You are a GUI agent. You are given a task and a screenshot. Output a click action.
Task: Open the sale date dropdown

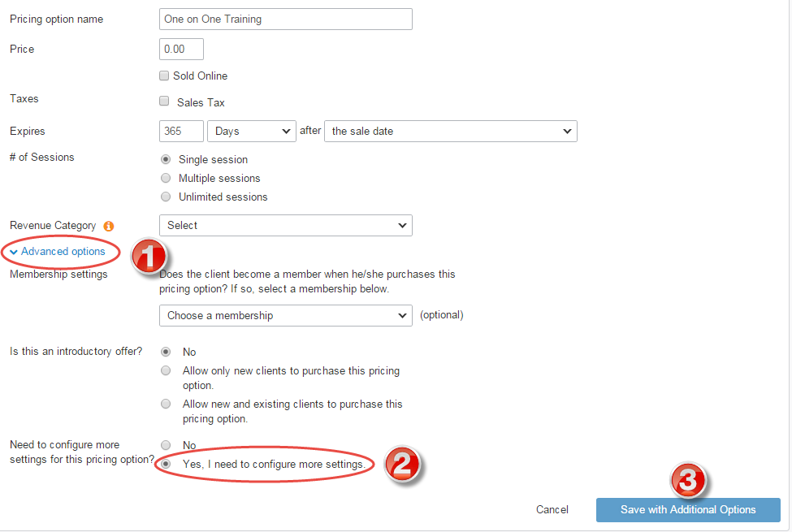tap(451, 131)
